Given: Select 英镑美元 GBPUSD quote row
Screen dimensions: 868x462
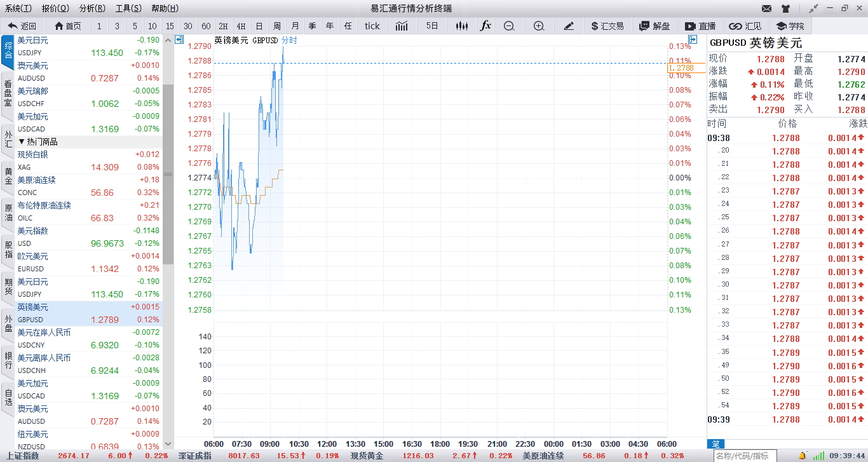Looking at the screenshot, I should point(89,313).
